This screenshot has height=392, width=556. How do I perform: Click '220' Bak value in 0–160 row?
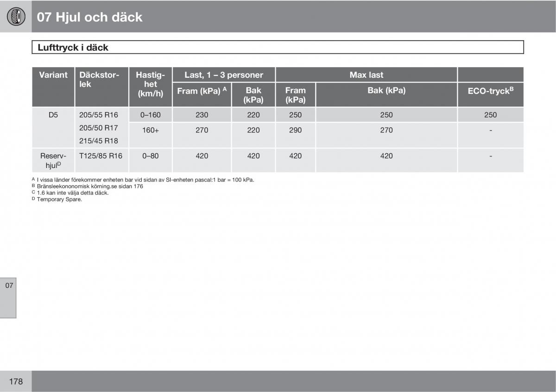pos(253,115)
